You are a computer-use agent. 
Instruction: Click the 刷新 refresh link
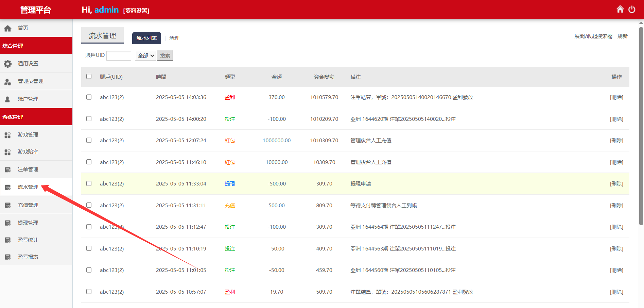click(x=623, y=36)
